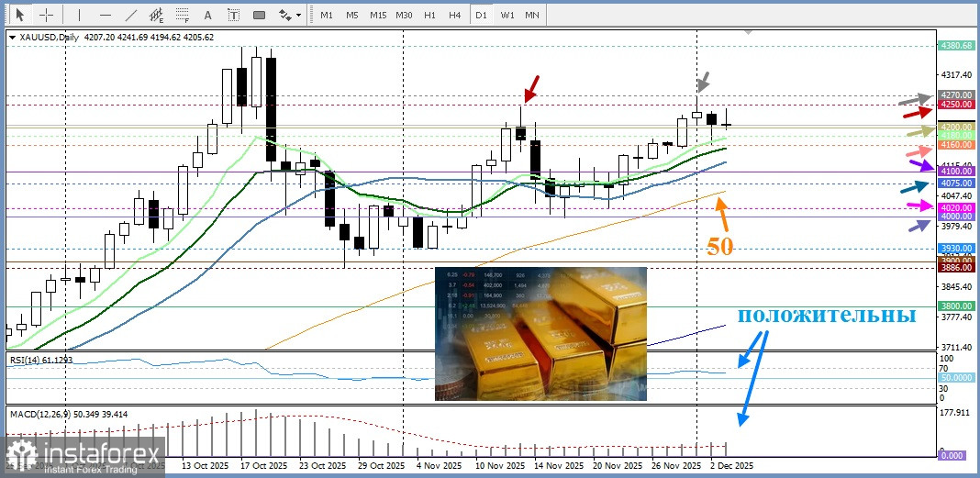
Task: Click the 3800.00 green price label
Action: coord(955,306)
